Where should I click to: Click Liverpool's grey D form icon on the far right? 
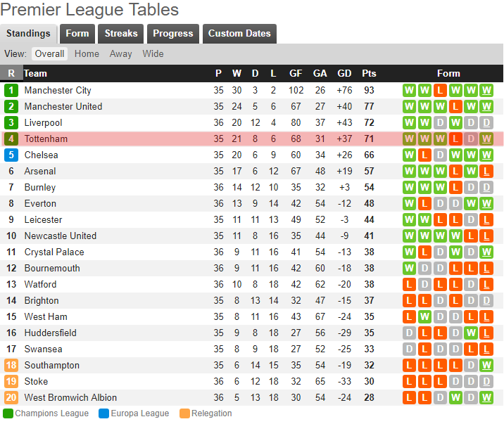(486, 123)
